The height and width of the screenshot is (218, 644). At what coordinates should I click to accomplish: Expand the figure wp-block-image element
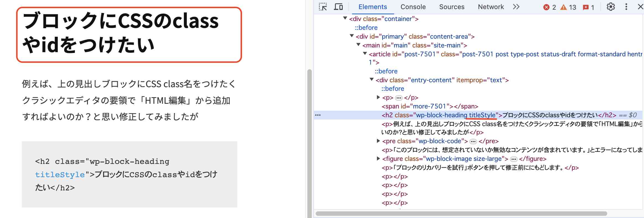point(378,159)
